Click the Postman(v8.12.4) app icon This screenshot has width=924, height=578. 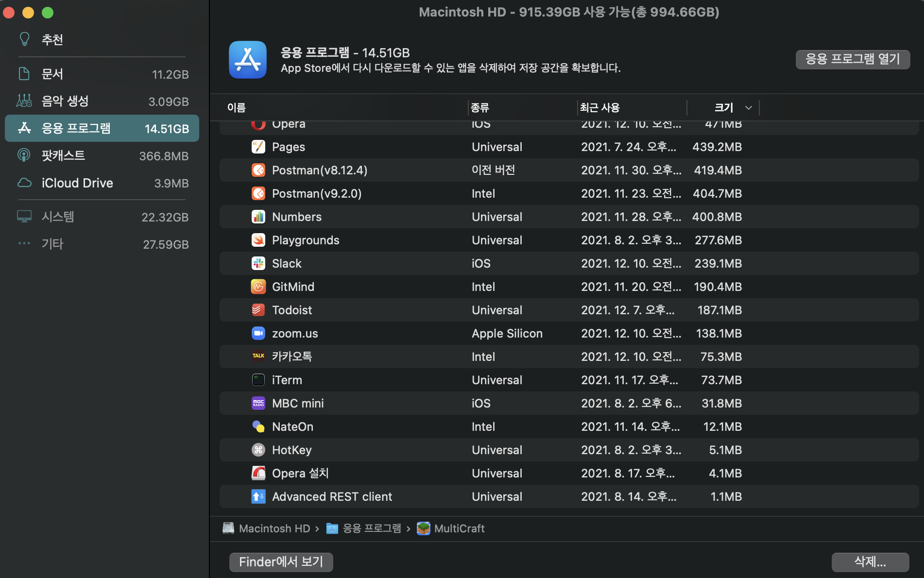[258, 170]
